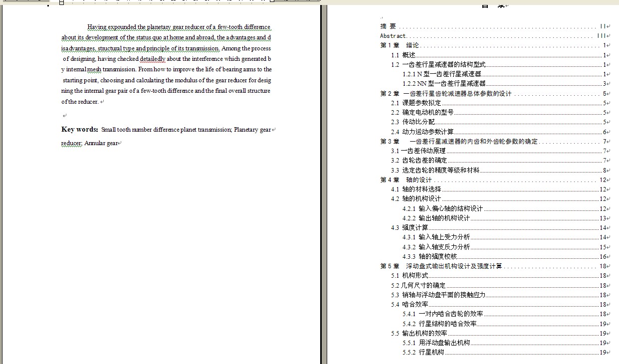Click the phrase 'Annular gear'
This screenshot has width=619, height=364.
pyautogui.click(x=101, y=143)
